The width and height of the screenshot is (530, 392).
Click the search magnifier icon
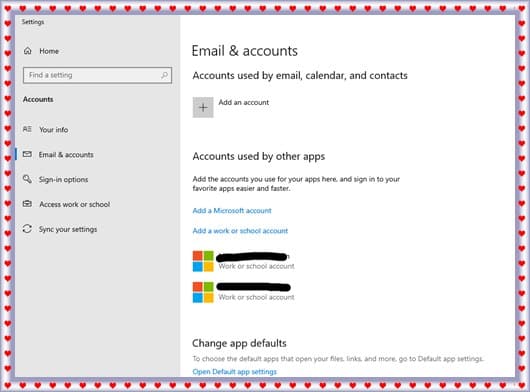coord(164,75)
